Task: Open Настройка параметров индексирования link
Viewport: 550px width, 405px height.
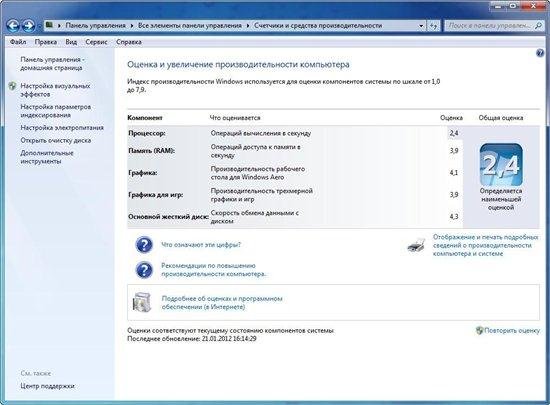Action: [55, 111]
